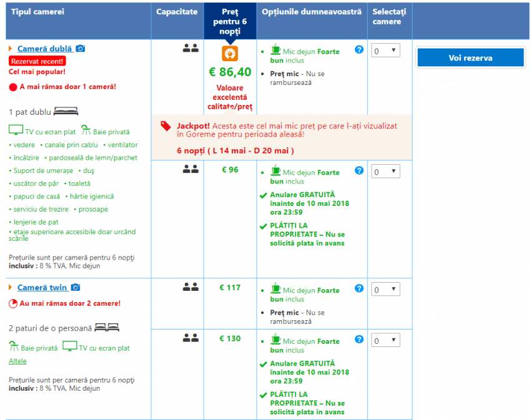This screenshot has height=420, width=531.
Task: Open help icon for the €117 offer
Action: click(x=359, y=288)
